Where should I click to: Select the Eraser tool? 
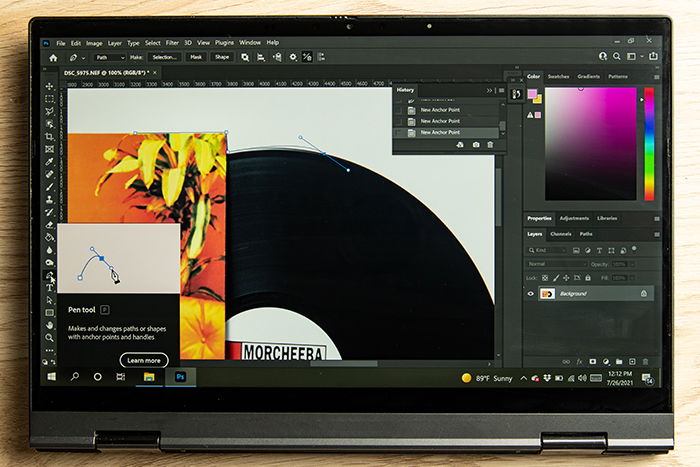click(x=50, y=225)
